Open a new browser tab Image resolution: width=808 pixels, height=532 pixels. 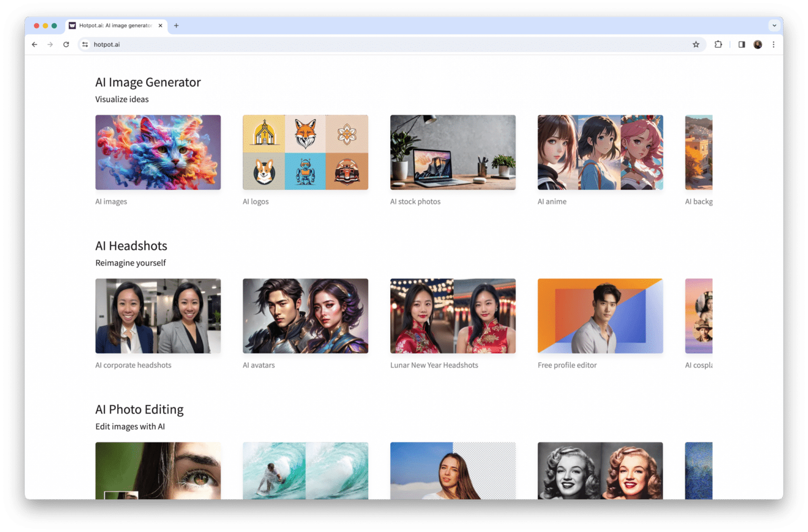coord(176,25)
